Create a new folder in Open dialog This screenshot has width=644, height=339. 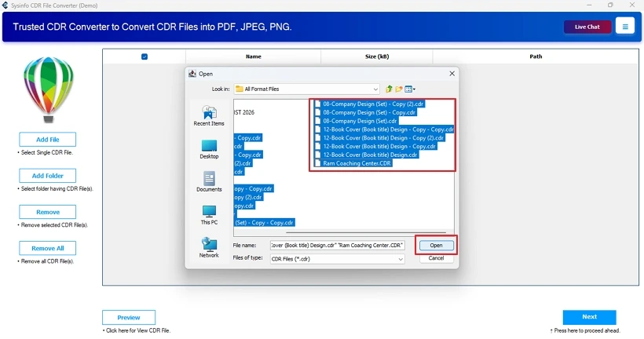(x=398, y=89)
